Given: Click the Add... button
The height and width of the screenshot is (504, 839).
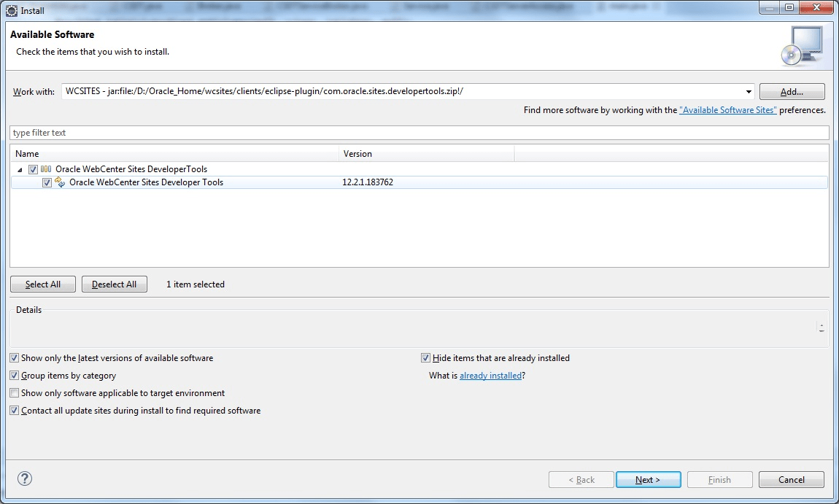Looking at the screenshot, I should tap(792, 91).
